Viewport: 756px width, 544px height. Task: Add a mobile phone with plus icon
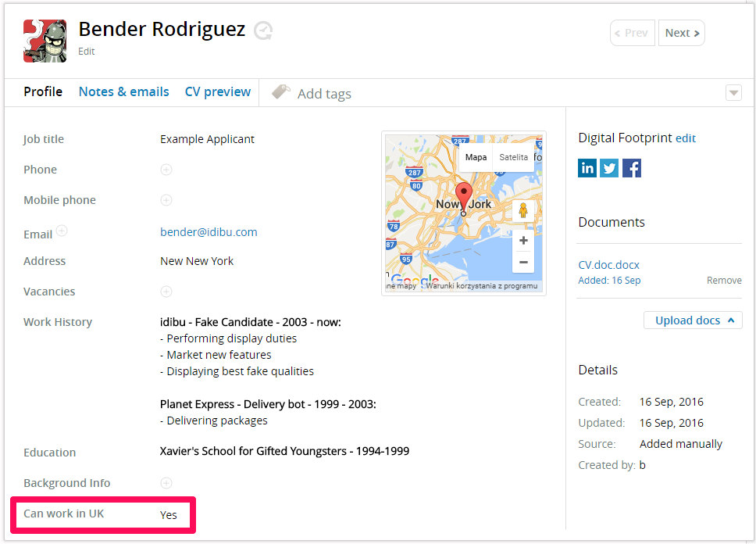(166, 200)
